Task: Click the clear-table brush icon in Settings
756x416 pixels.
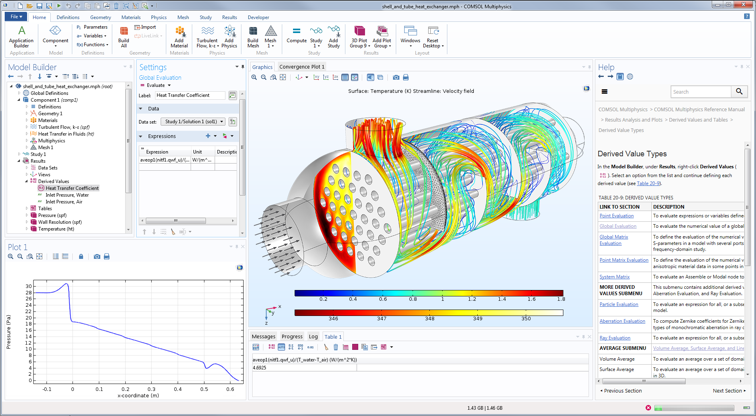Action: [x=173, y=232]
